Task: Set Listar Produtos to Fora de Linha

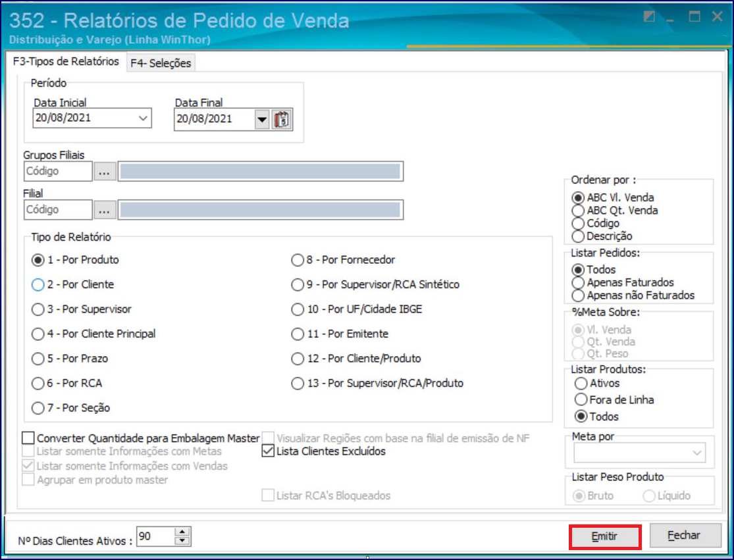Action: pos(614,400)
